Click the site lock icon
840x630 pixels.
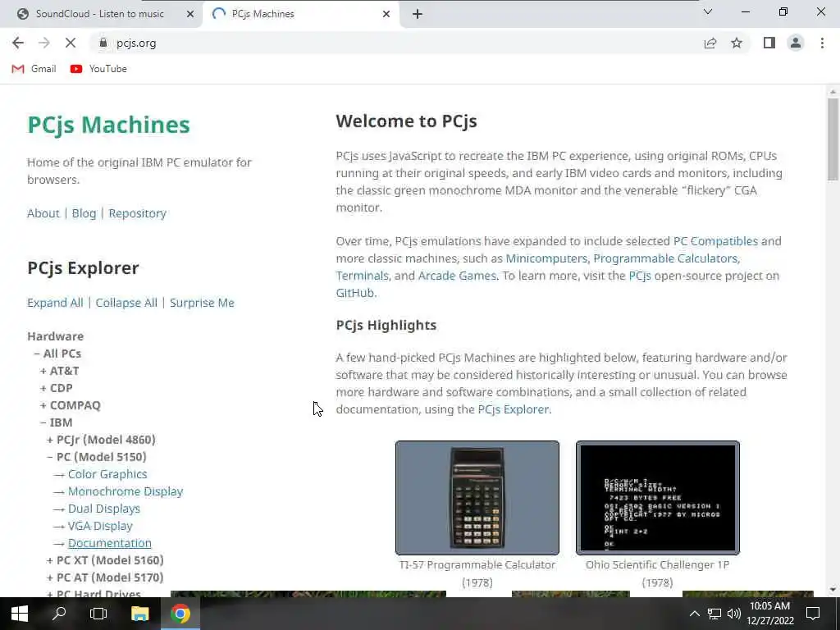pyautogui.click(x=103, y=43)
